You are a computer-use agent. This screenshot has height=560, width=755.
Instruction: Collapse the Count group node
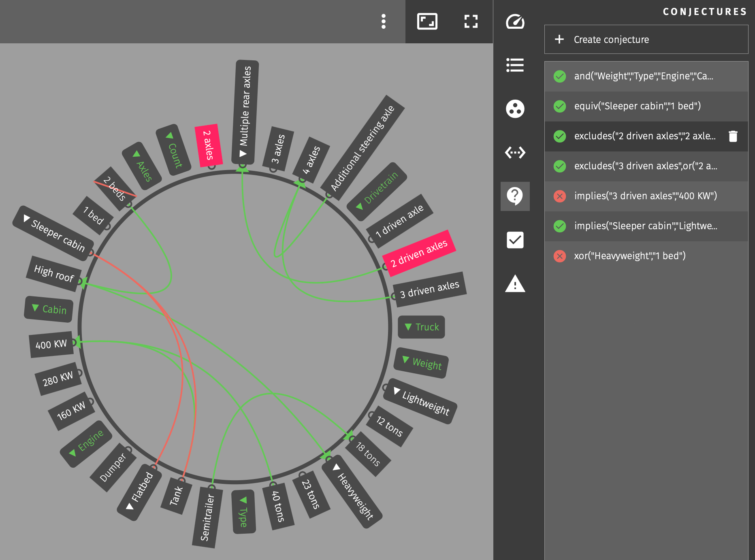click(x=173, y=150)
